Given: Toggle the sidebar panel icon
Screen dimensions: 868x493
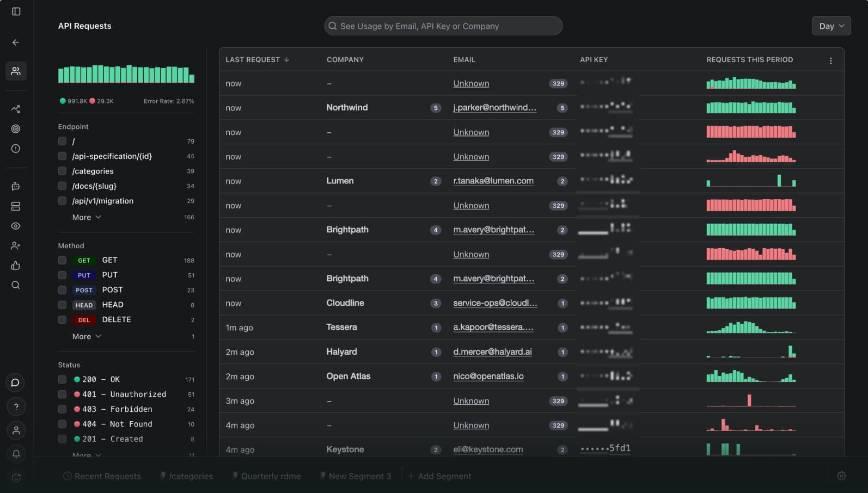Looking at the screenshot, I should [16, 11].
